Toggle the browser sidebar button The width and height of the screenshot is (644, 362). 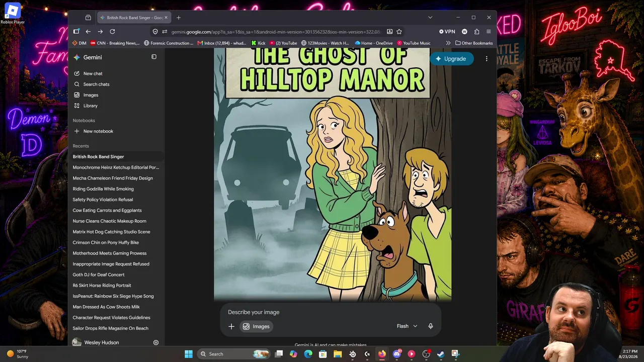[x=76, y=32]
